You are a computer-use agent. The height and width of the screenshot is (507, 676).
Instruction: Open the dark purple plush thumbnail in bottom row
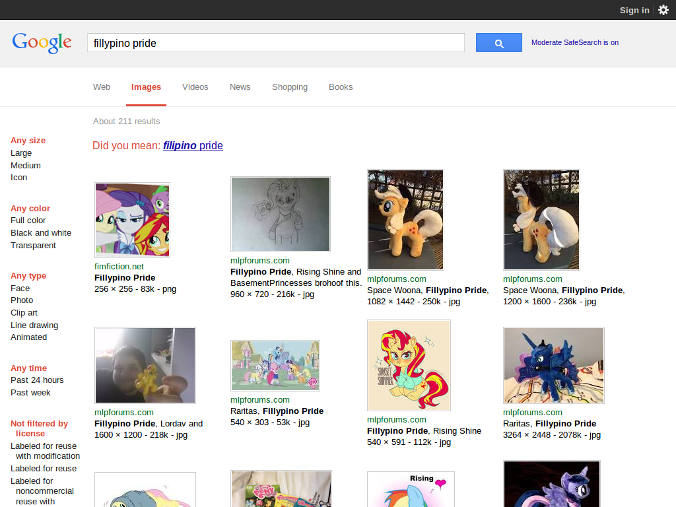pyautogui.click(x=551, y=484)
